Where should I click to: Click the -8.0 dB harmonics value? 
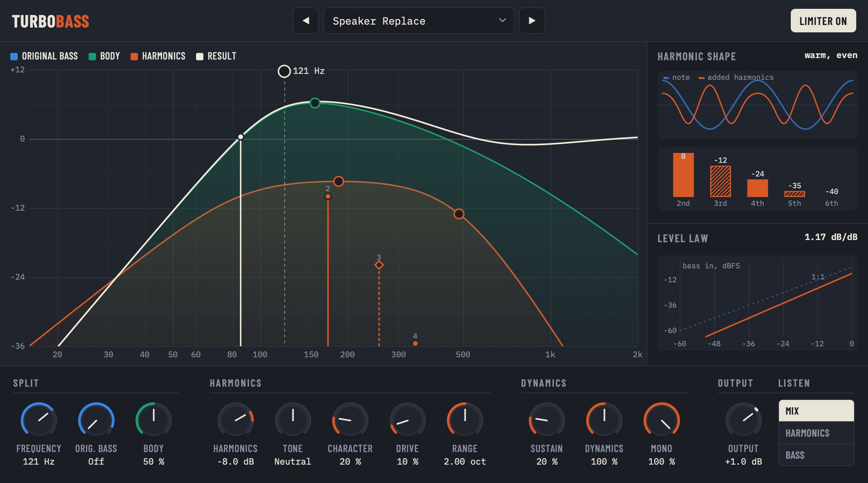coord(235,462)
